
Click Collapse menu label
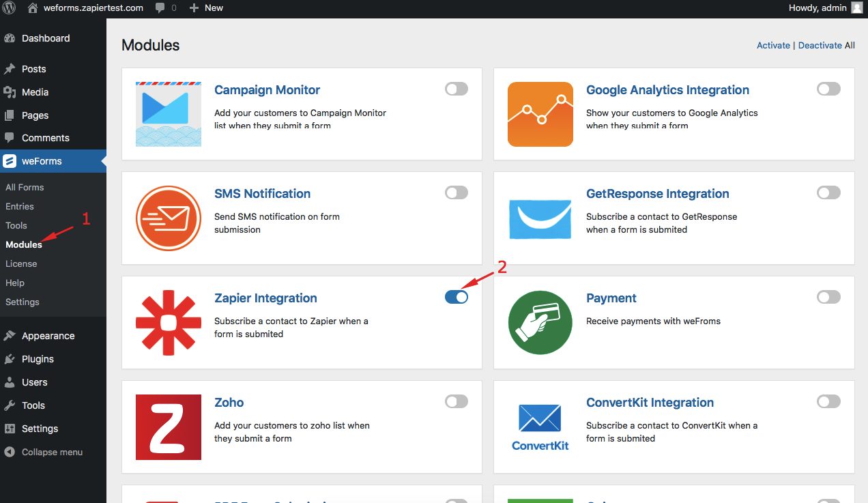click(x=52, y=452)
